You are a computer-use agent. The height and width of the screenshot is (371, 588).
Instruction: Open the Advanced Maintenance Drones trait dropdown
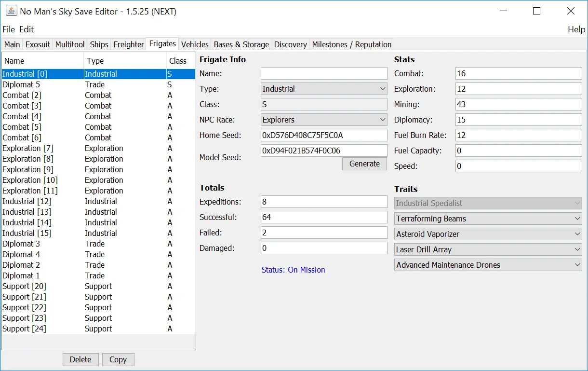coord(488,265)
